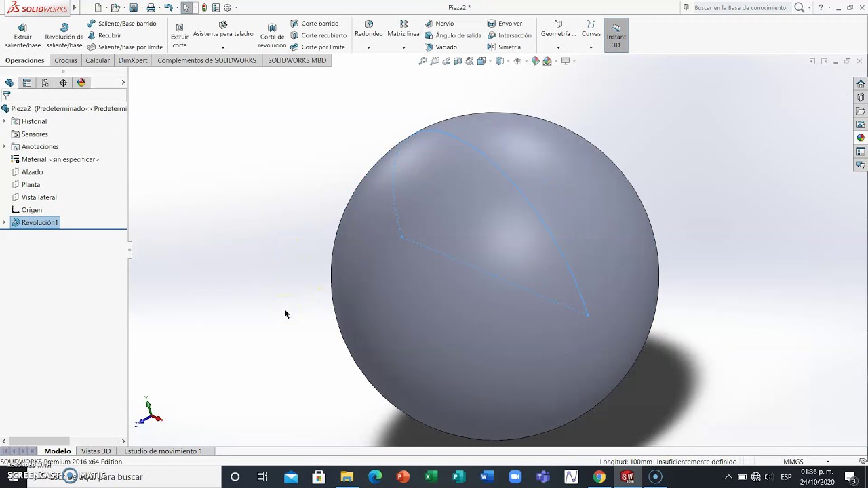Select Ángulo de salida tool
The height and width of the screenshot is (488, 868).
coord(452,35)
